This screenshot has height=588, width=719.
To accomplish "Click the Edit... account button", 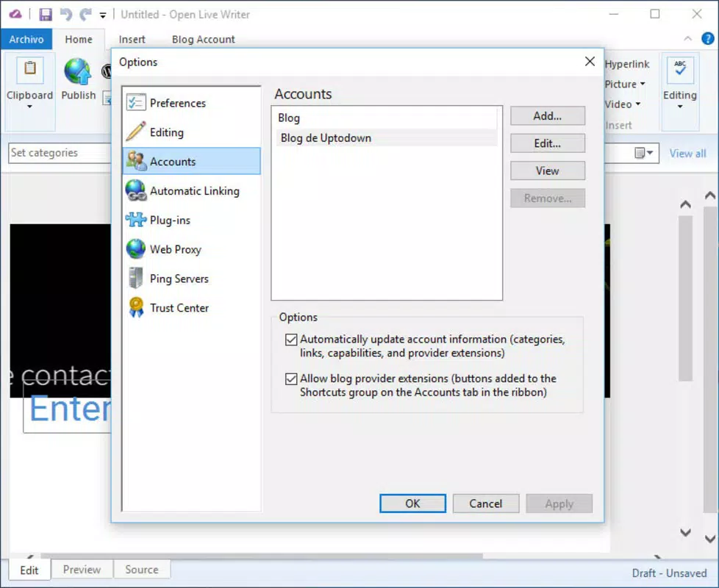I will tap(548, 143).
